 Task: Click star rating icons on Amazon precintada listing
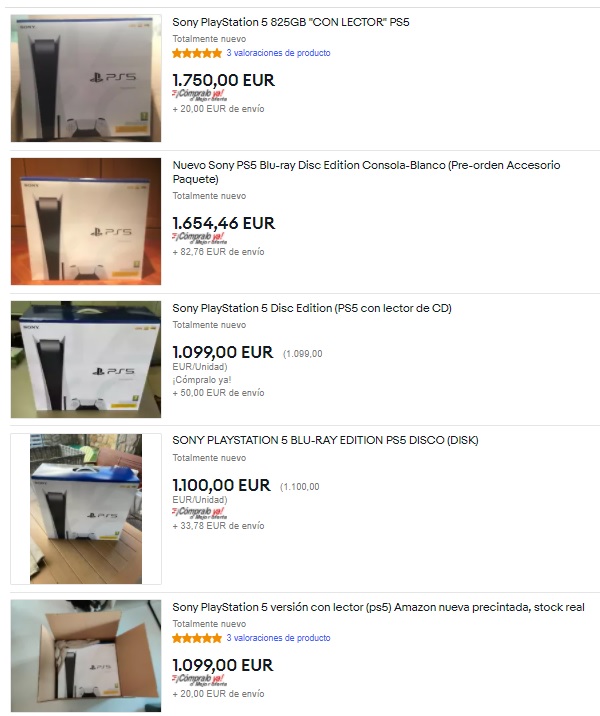tap(197, 638)
